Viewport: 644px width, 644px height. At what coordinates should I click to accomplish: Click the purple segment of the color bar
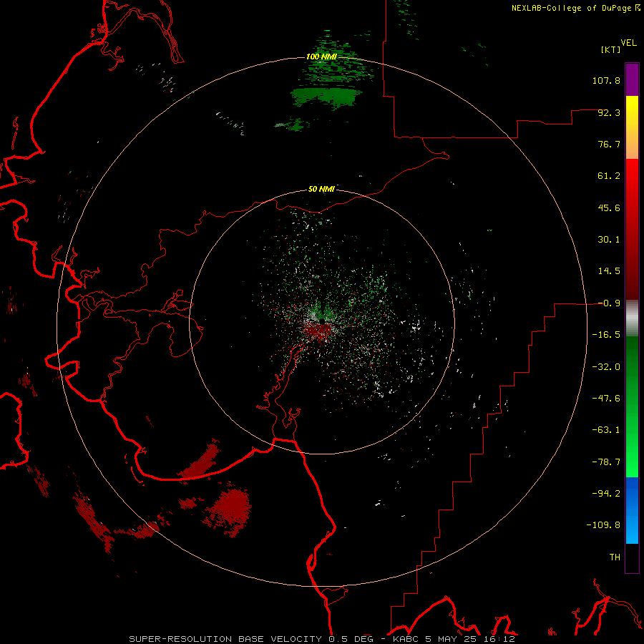coord(632,79)
